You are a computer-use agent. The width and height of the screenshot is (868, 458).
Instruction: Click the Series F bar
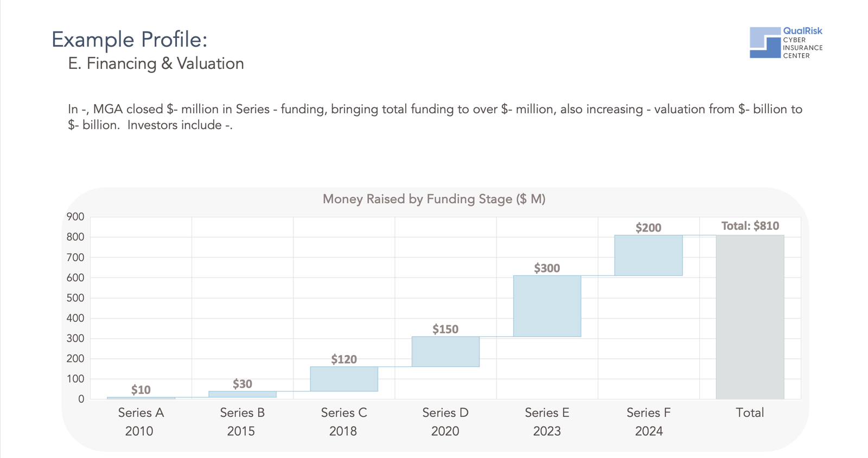pos(648,255)
